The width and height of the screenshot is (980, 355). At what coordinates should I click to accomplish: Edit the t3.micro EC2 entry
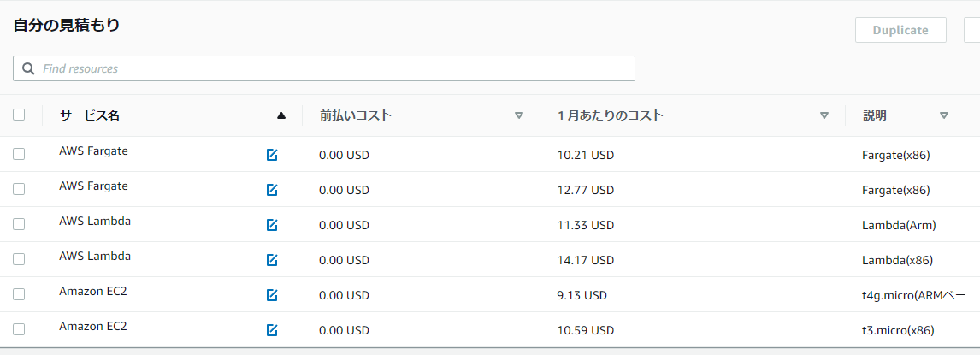[x=272, y=329]
